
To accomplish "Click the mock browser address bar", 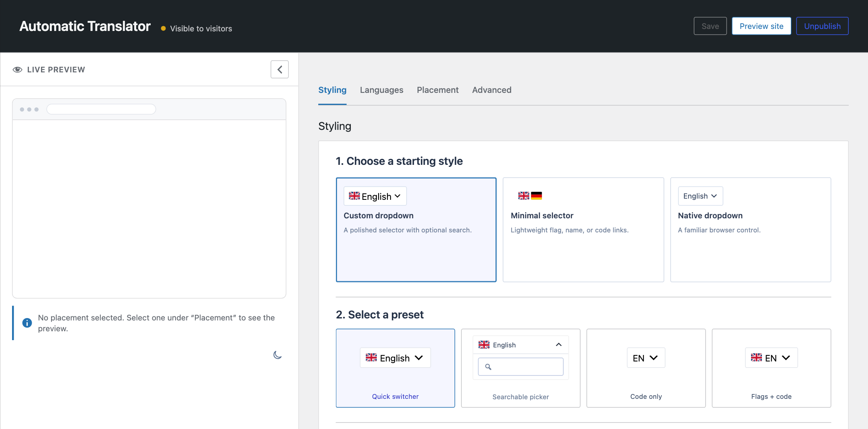I will 101,109.
